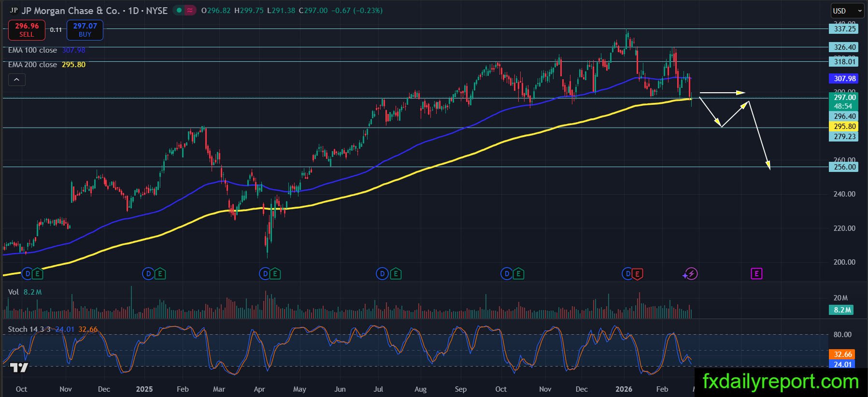Open the purple upcoming earnings E marker
Viewport: 868px width, 397px height.
pyautogui.click(x=756, y=274)
